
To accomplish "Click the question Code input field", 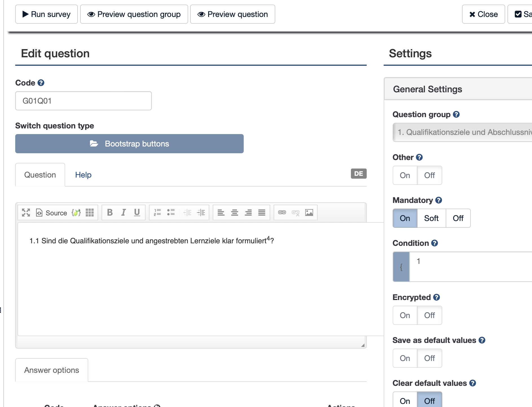I will [x=83, y=101].
